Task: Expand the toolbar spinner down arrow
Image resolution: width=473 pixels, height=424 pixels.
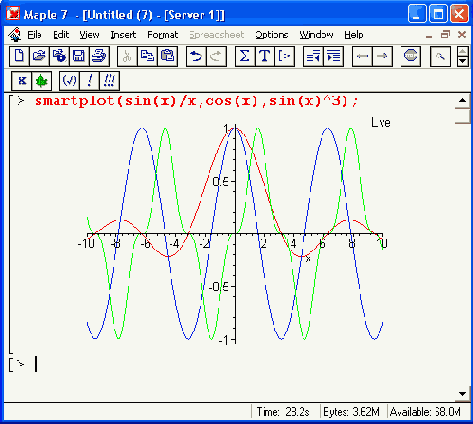Action: pos(463,61)
